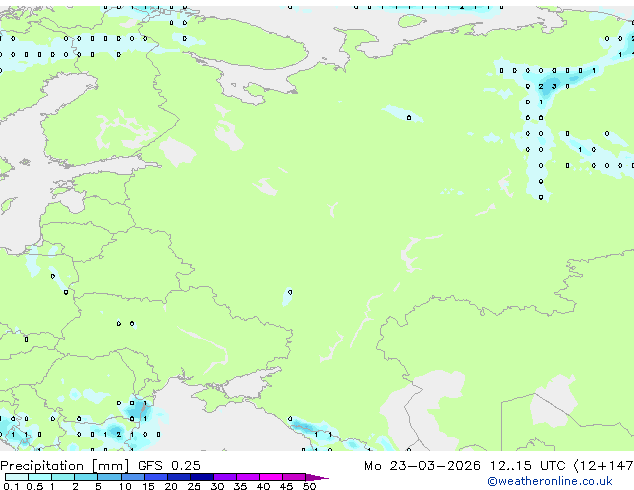Image resolution: width=634 pixels, height=490 pixels.
Task: Click the "Precipitation [mm]" title label
Action: pyautogui.click(x=64, y=466)
